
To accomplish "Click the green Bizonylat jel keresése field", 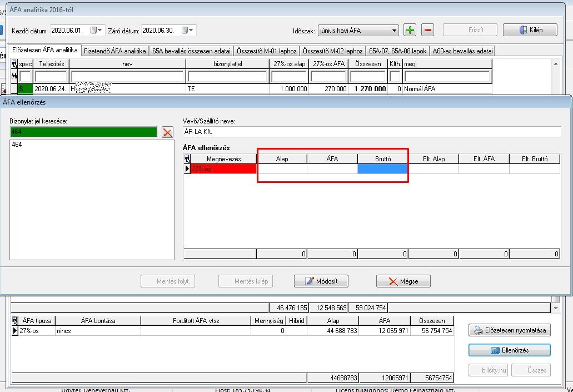I will tap(83, 132).
